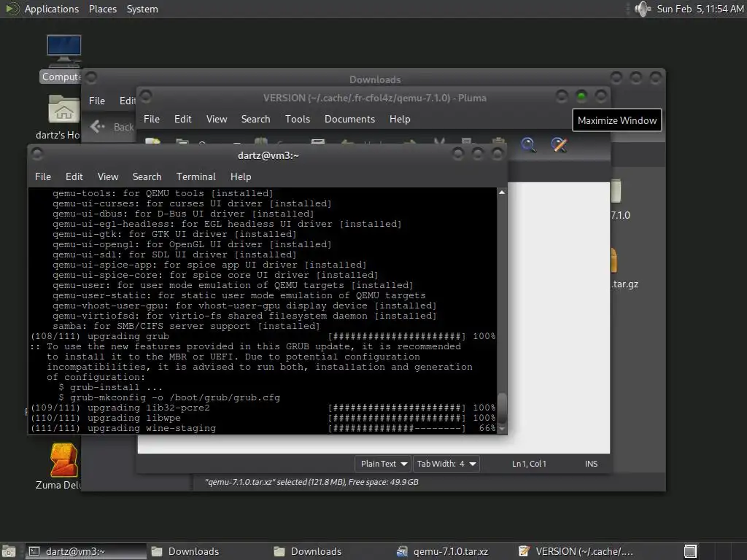Screen dimensions: 747x560
Task: Open the Help menu in Pluma
Action: (400, 119)
